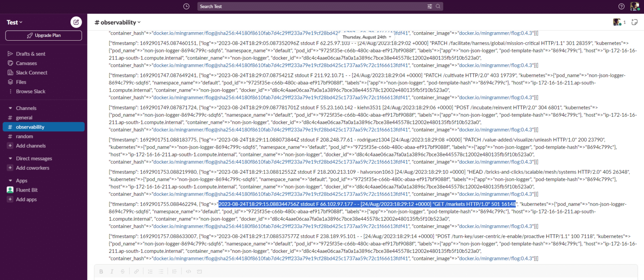
Task: Insert a link using the link icon
Action: (x=136, y=271)
